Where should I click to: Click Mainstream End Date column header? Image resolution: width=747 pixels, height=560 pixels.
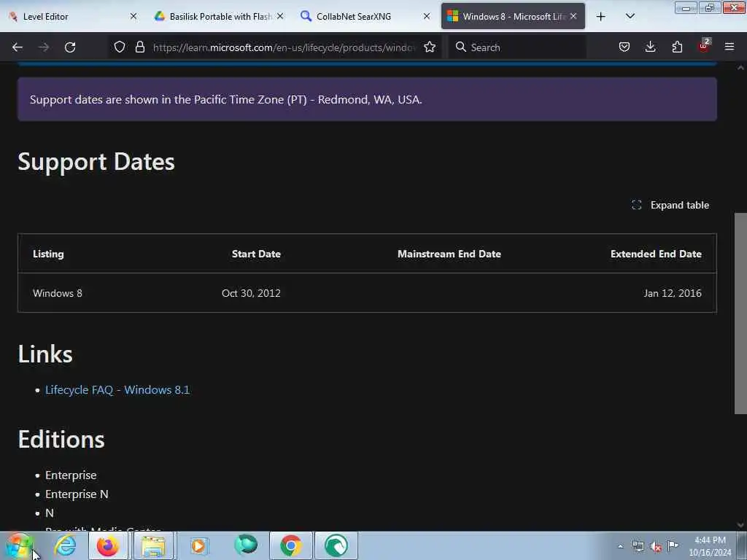pyautogui.click(x=449, y=254)
